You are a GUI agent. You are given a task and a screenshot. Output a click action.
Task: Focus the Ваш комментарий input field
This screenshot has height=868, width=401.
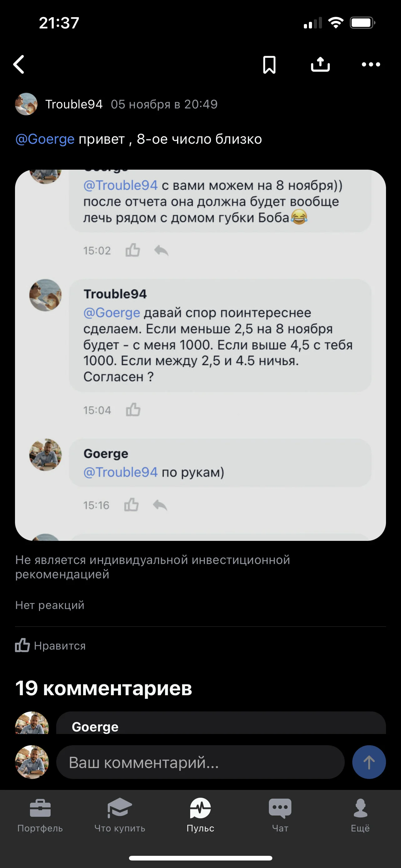pyautogui.click(x=200, y=762)
